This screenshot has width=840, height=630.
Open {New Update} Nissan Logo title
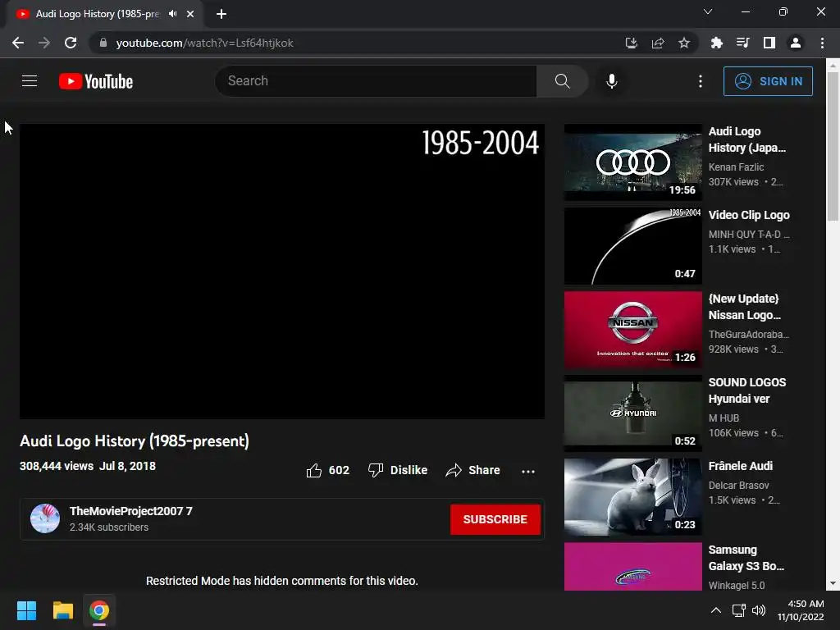click(x=745, y=307)
